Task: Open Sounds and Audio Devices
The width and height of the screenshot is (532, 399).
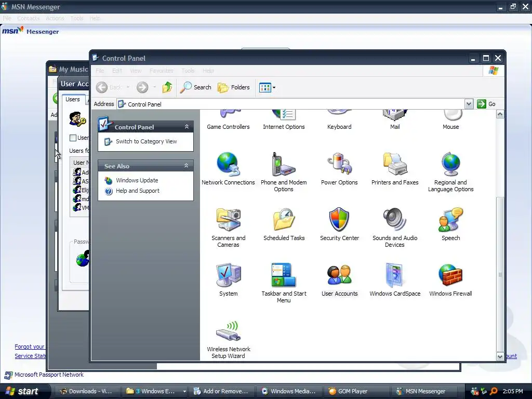Action: tap(395, 228)
